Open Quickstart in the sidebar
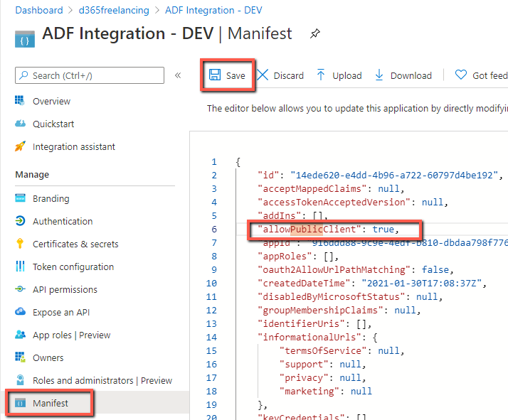 coord(53,124)
